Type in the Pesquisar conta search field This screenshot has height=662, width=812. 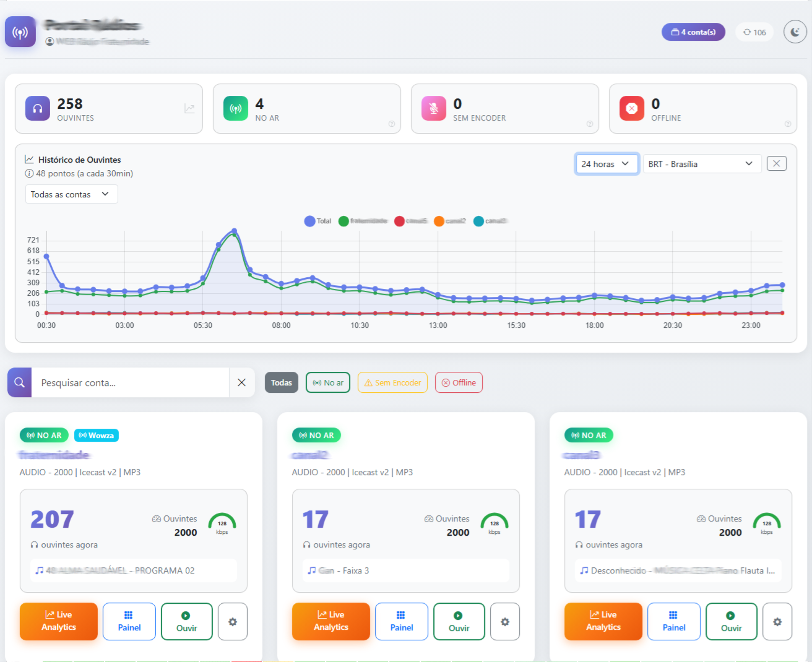coord(130,382)
